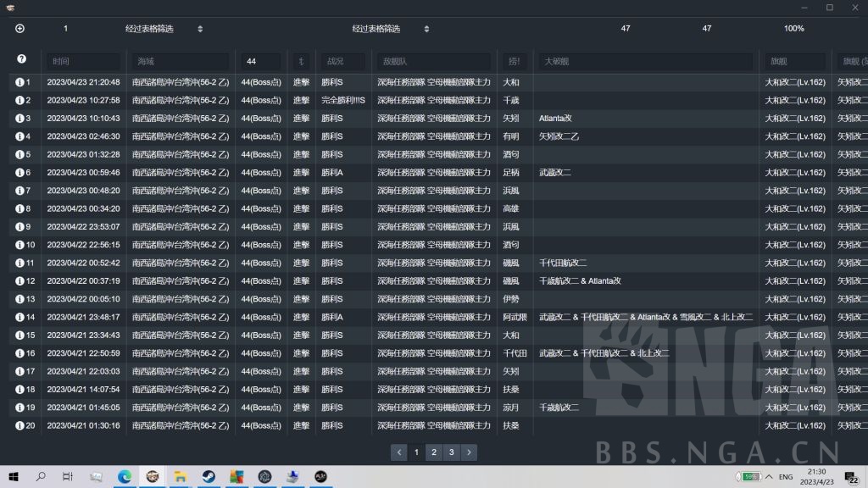Click info icon for record 20
This screenshot has height=488, width=868.
tap(19, 425)
